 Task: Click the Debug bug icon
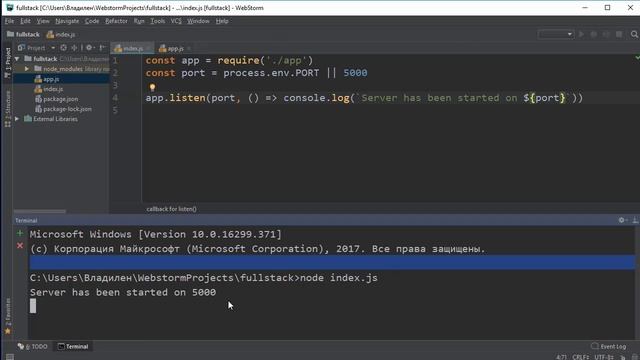coord(593,34)
